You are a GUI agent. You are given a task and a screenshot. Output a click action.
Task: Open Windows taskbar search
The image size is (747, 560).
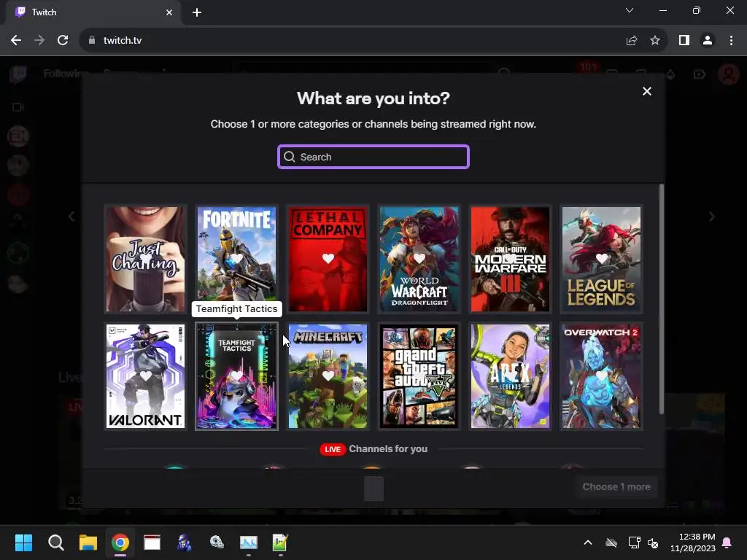[55, 542]
